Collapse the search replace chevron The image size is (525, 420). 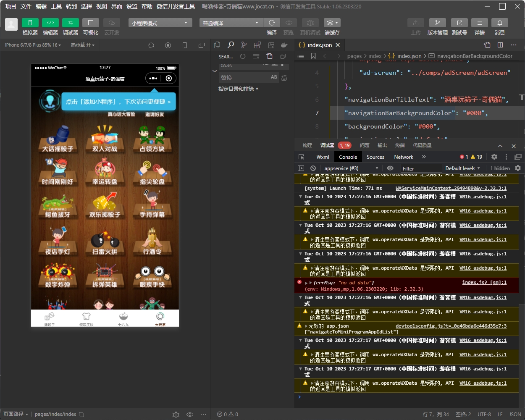tap(215, 71)
